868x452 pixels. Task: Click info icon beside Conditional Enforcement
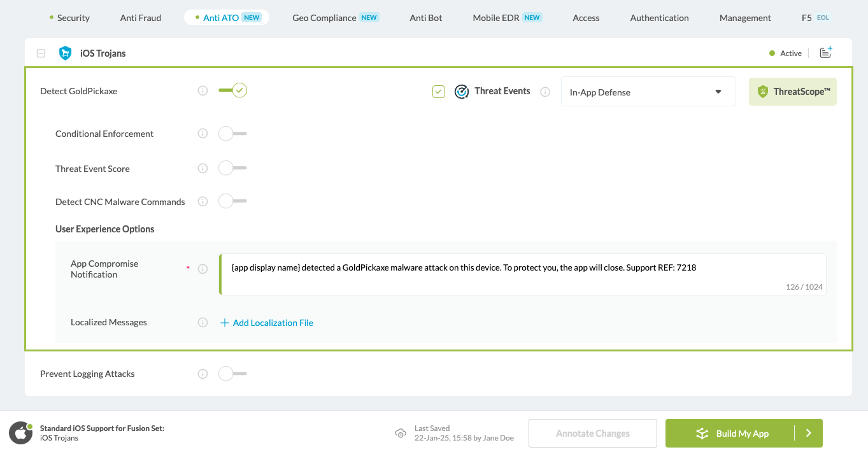point(203,134)
